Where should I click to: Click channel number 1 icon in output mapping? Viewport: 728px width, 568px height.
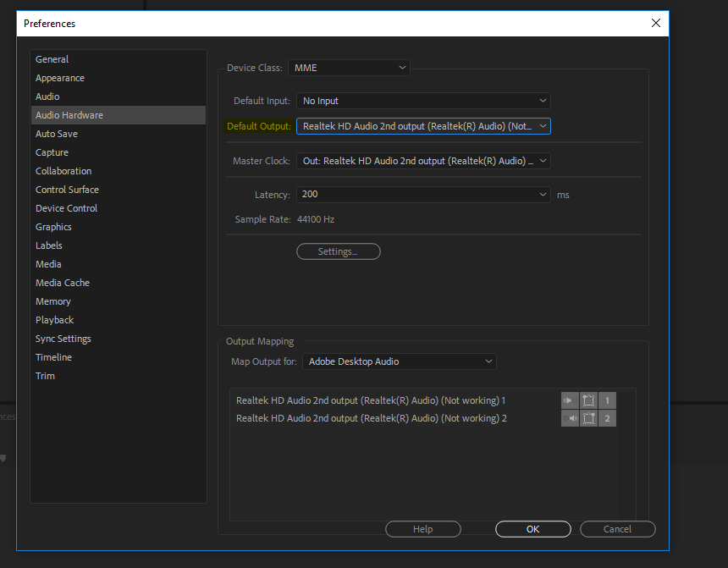coord(607,400)
